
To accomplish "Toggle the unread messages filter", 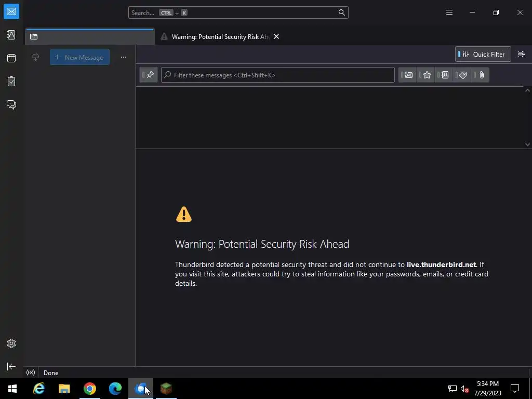I will (407, 75).
